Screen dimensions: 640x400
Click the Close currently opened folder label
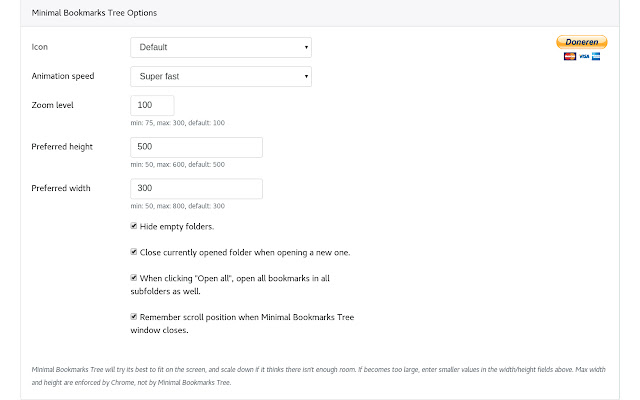click(x=245, y=252)
